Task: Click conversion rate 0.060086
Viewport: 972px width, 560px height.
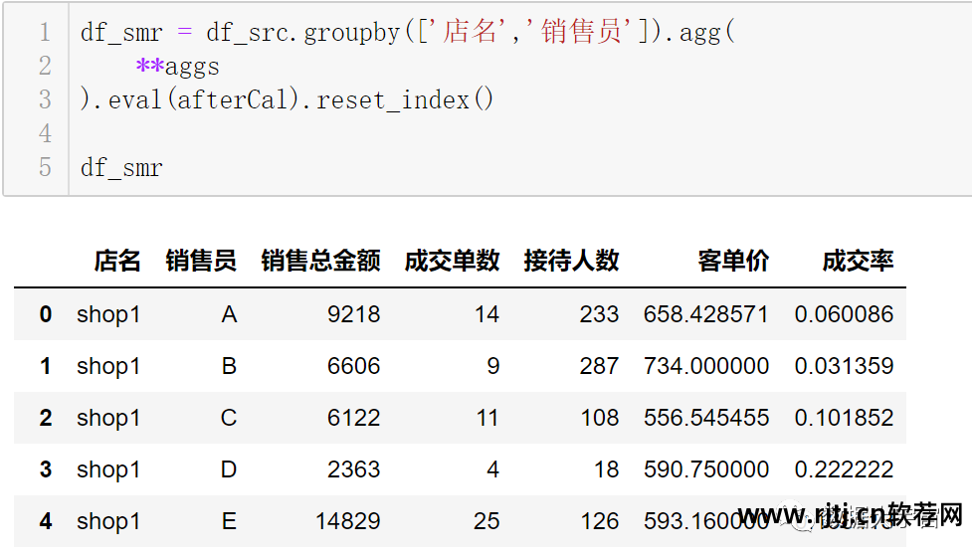Action: click(x=844, y=314)
